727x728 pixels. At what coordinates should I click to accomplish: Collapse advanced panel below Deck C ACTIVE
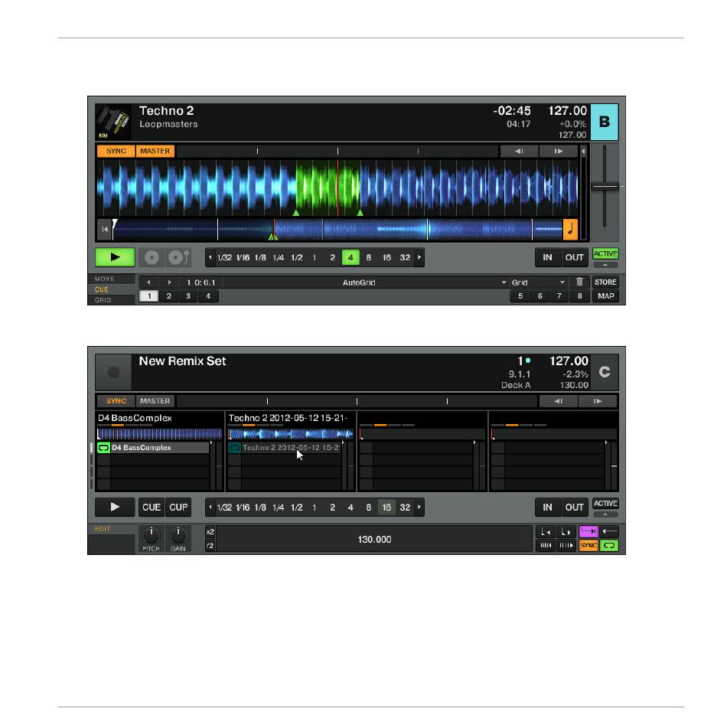(x=605, y=514)
